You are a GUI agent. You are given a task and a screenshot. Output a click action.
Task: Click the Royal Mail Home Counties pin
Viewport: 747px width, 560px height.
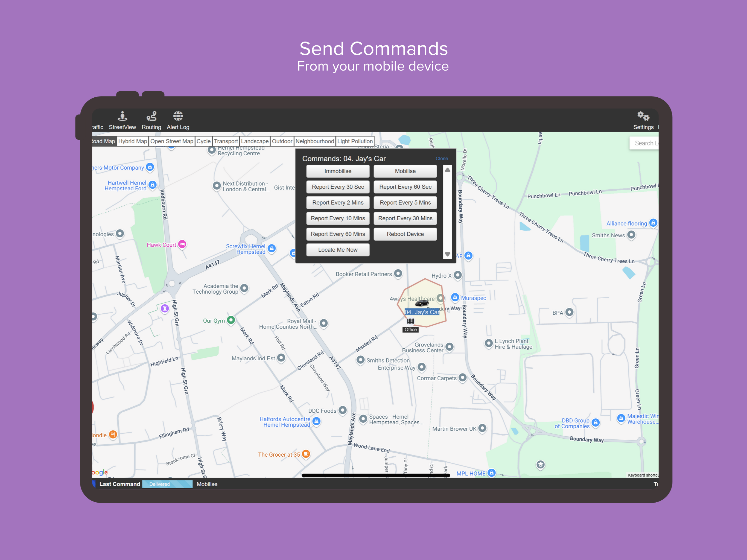pyautogui.click(x=324, y=323)
